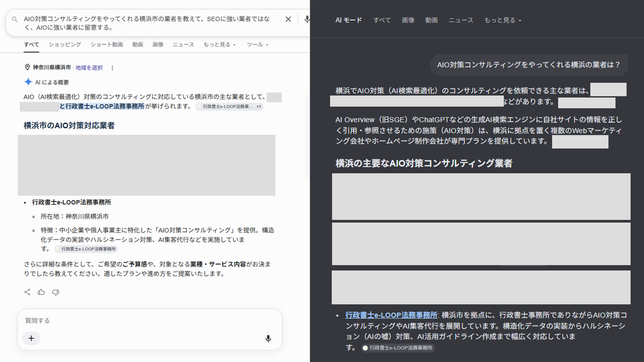
Task: Give thumbs up to AI overview
Action: point(41,292)
